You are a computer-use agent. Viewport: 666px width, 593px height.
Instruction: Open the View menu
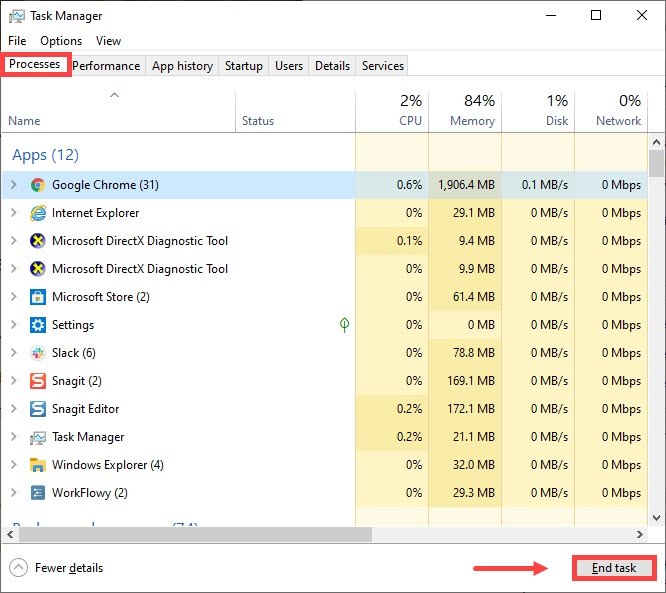pos(108,41)
